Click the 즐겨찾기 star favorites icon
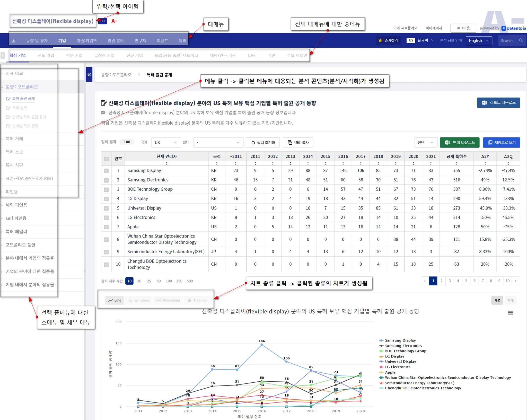Image resolution: width=527 pixels, height=420 pixels. click(380, 40)
